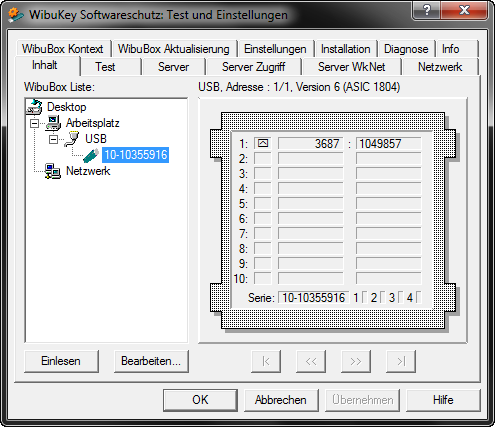This screenshot has width=495, height=427.
Task: Click the indicator box after Serie 3
Action: point(401,297)
